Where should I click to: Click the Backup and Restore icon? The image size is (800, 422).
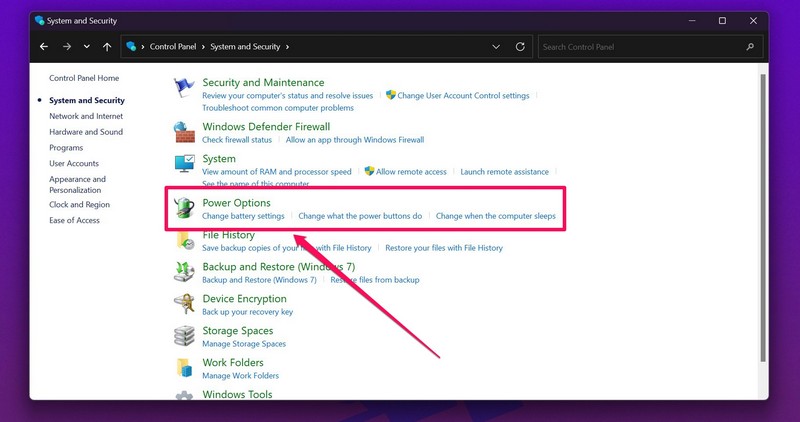coord(184,272)
